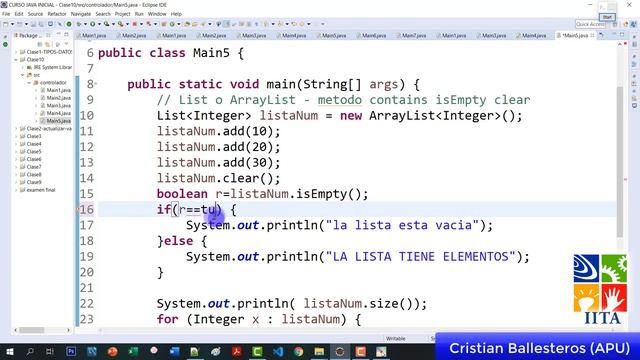Click Link with Editor icon in Package Explorer
640x360 pixels.
coord(47,44)
